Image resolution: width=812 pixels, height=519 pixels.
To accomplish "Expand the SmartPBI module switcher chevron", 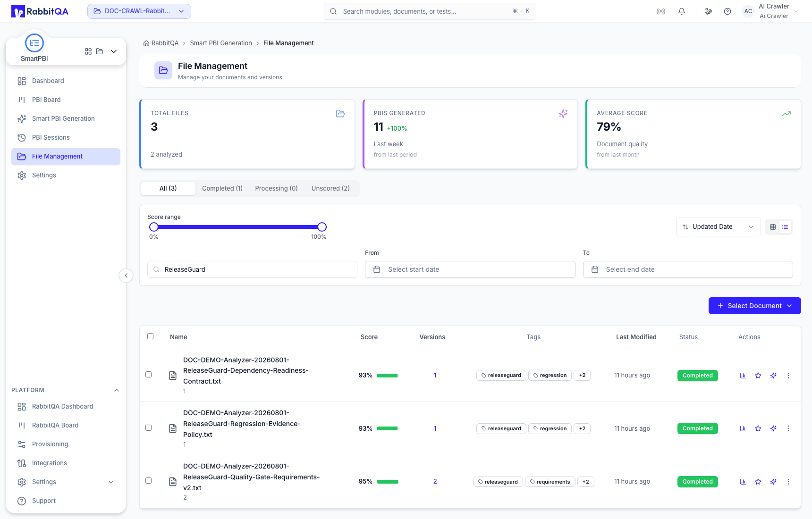I will pos(114,51).
